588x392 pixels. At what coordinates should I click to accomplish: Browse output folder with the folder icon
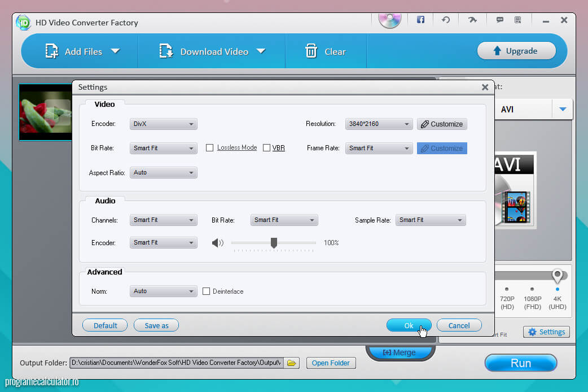(291, 363)
